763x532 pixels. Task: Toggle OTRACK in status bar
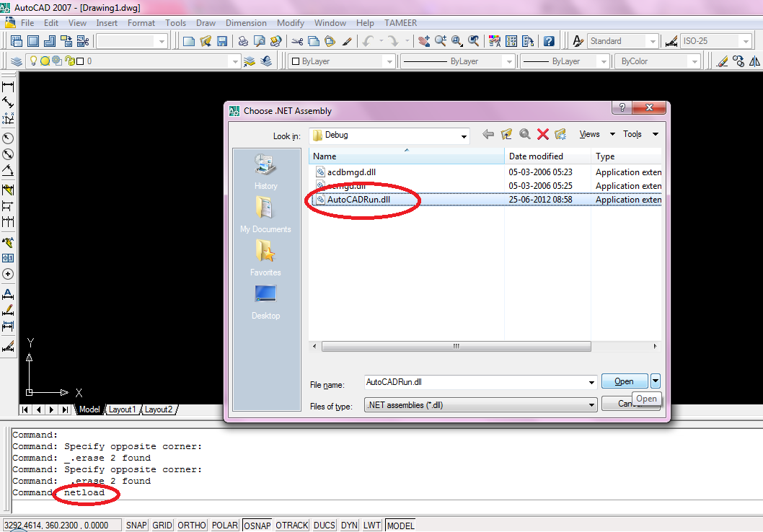292,526
